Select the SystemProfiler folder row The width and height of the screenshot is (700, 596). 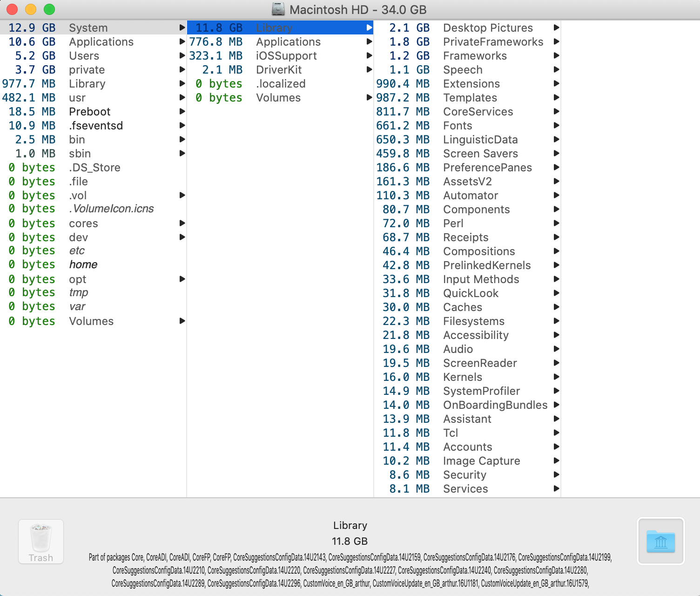[x=467, y=391]
